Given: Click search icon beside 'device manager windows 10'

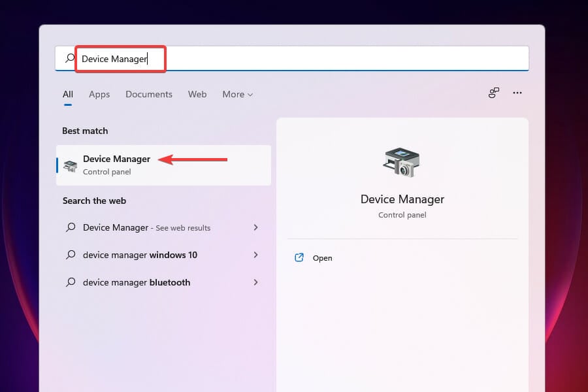Looking at the screenshot, I should pyautogui.click(x=71, y=255).
